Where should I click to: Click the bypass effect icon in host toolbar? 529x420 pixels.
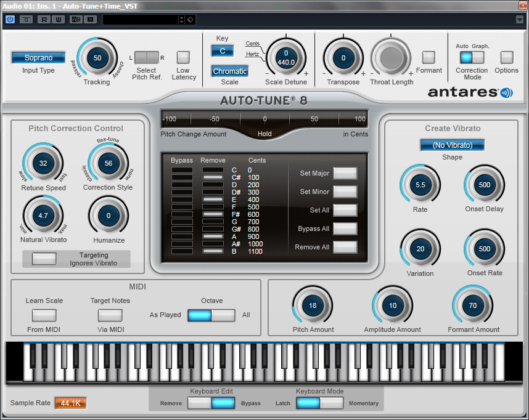pos(26,20)
